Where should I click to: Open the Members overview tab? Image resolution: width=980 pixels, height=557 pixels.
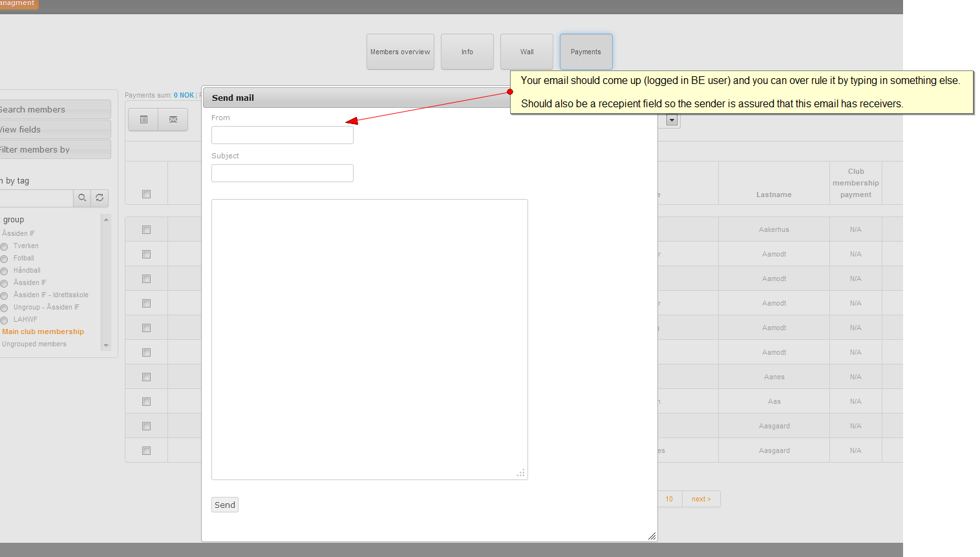400,52
